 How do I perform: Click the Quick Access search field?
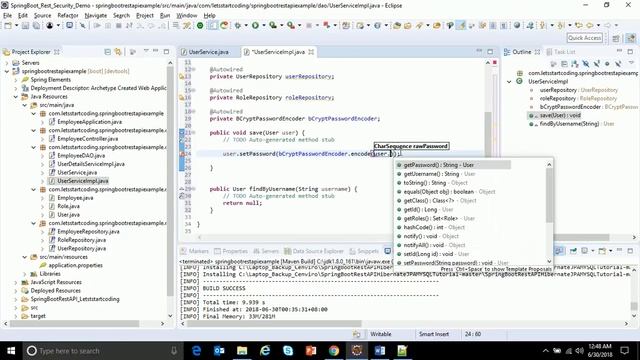(584, 38)
